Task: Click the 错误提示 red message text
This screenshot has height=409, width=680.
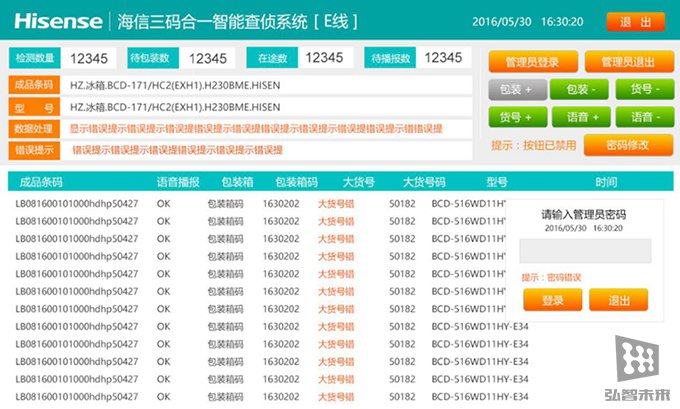Action: (177, 151)
